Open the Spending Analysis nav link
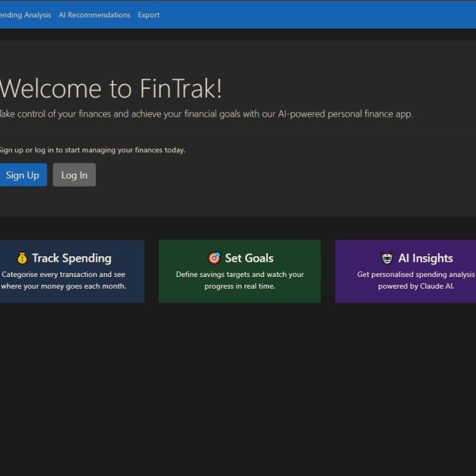476x476 pixels. (x=25, y=15)
